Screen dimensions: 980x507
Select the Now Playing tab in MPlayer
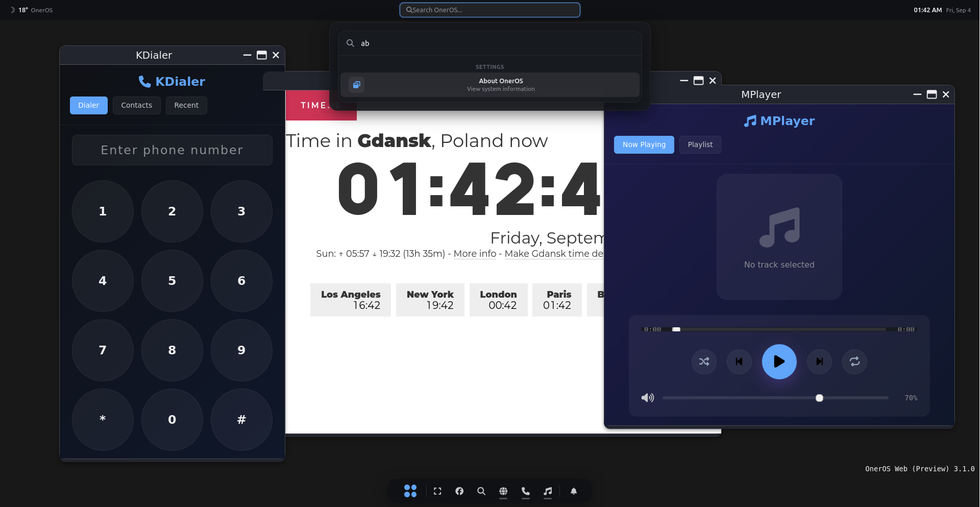pyautogui.click(x=644, y=144)
